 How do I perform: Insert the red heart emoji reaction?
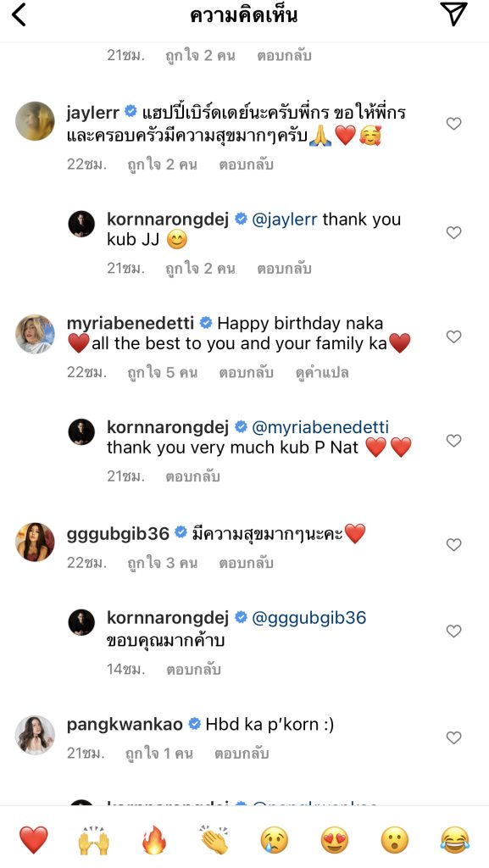coord(34,839)
